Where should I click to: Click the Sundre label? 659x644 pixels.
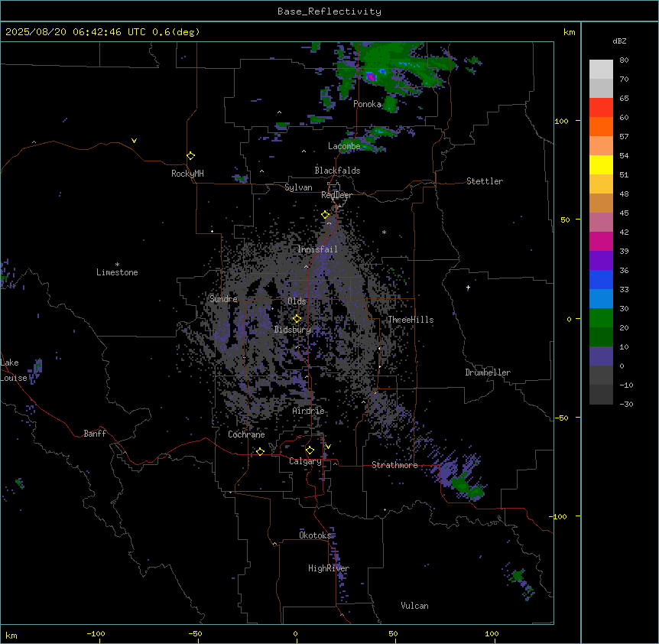pyautogui.click(x=223, y=299)
